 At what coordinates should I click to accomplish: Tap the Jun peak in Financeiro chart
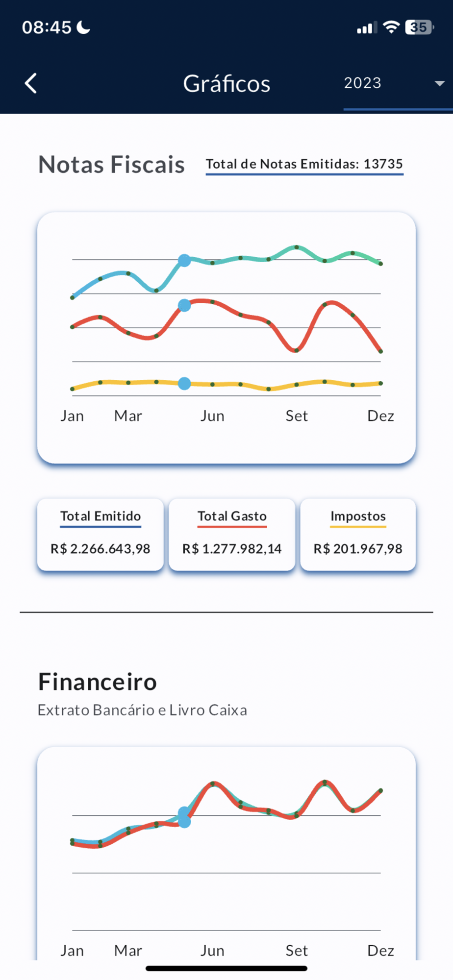pos(213,784)
